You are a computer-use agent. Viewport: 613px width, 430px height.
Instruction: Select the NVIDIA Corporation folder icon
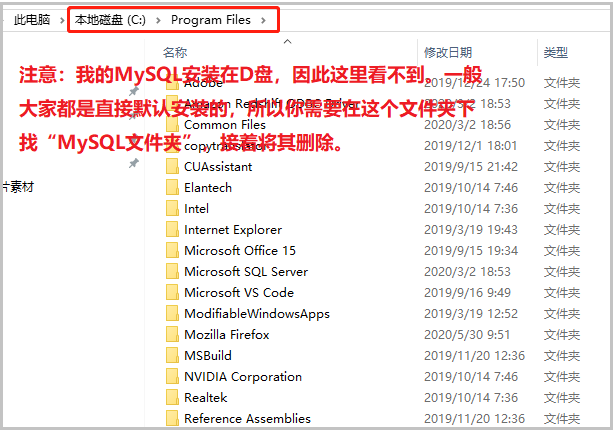pyautogui.click(x=172, y=377)
